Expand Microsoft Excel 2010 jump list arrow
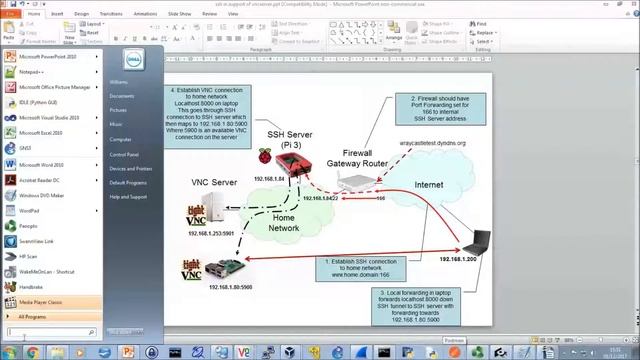This screenshot has width=640, height=360. click(x=97, y=133)
